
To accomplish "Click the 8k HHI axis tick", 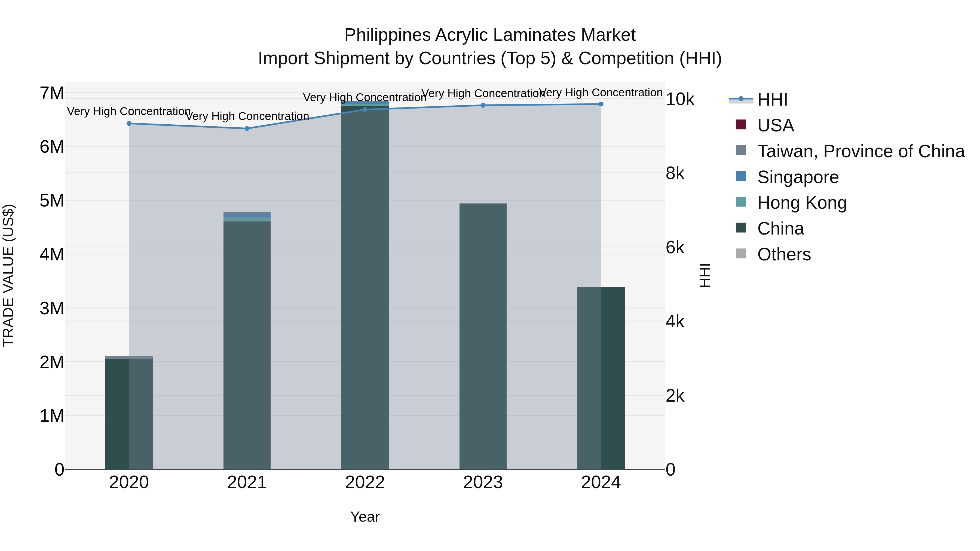I will pyautogui.click(x=675, y=173).
